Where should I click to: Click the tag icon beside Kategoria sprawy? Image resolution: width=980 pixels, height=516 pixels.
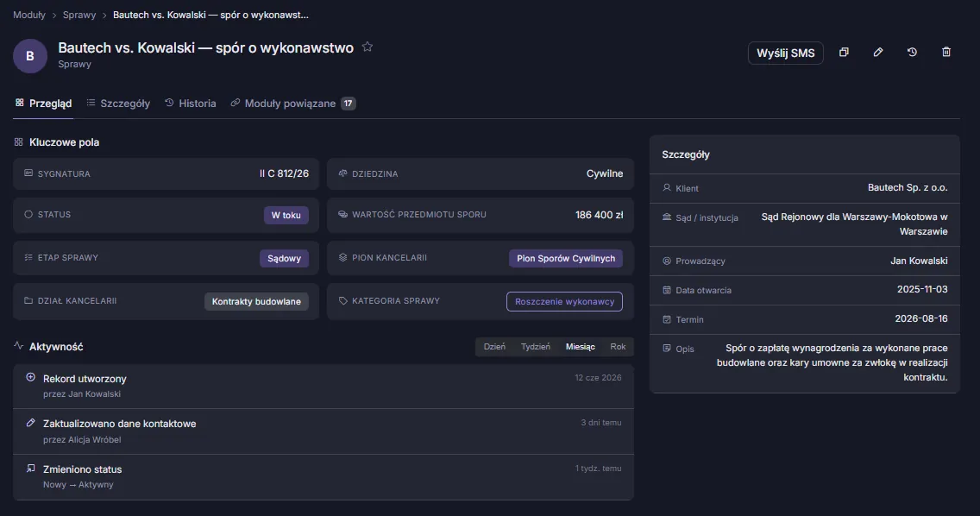click(342, 301)
